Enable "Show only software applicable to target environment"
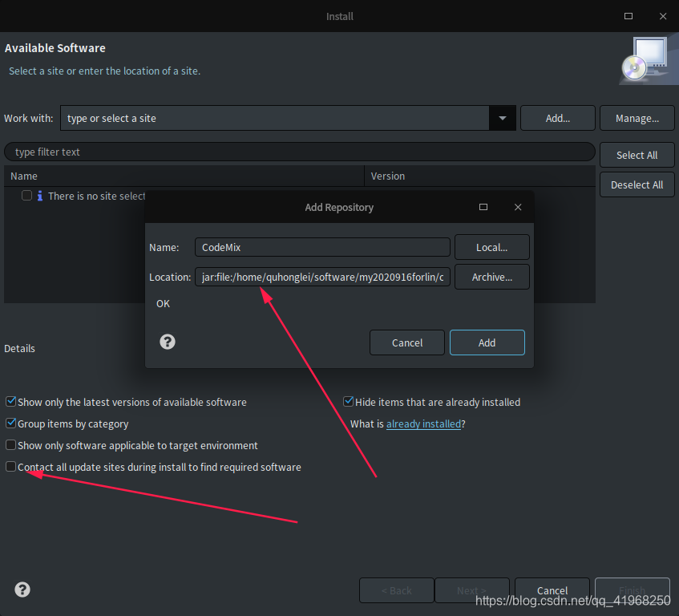Screen dimensions: 679x616 click(11, 445)
